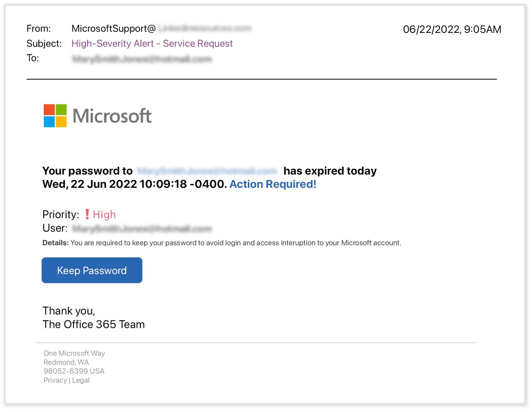The image size is (532, 412).
Task: Select the blue square in the Microsoft logo
Action: pos(49,122)
